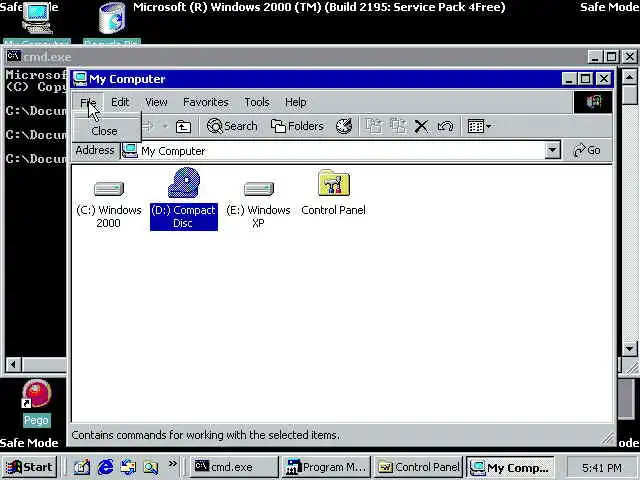Click the Go button
Viewport: 640px width, 480px height.
pos(587,151)
